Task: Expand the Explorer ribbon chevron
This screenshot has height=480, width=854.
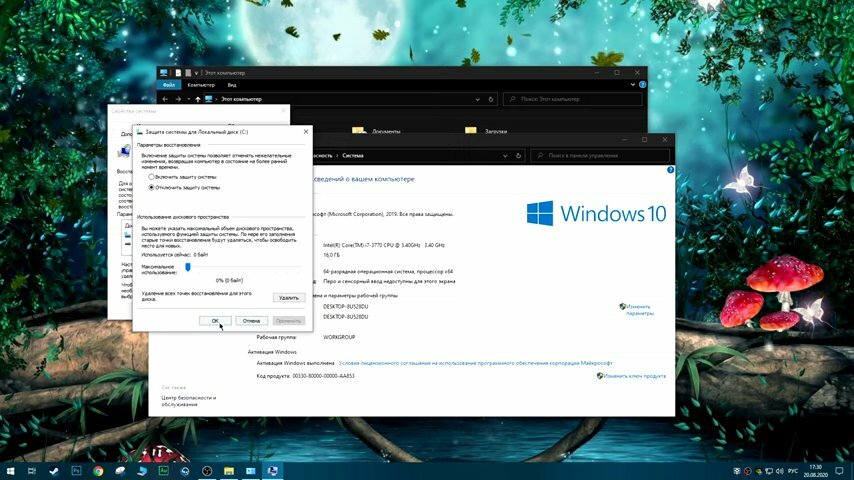Action: point(632,85)
